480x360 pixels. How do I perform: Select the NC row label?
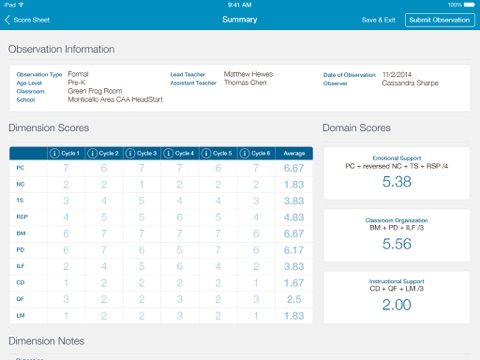pyautogui.click(x=20, y=184)
